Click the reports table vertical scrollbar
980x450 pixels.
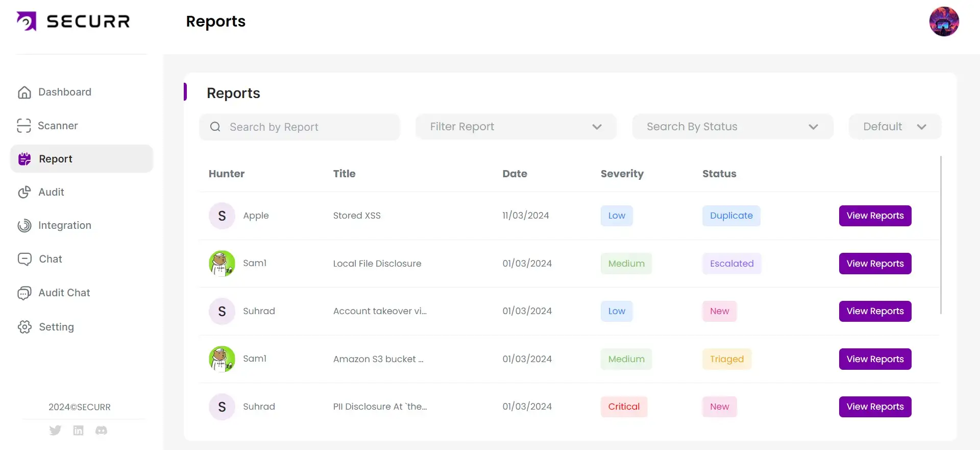pos(941,235)
